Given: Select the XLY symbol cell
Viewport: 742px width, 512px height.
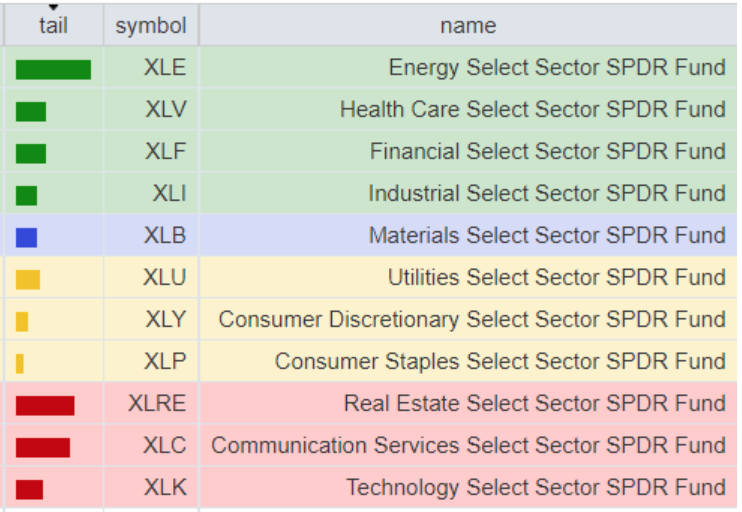Looking at the screenshot, I should coord(165,320).
